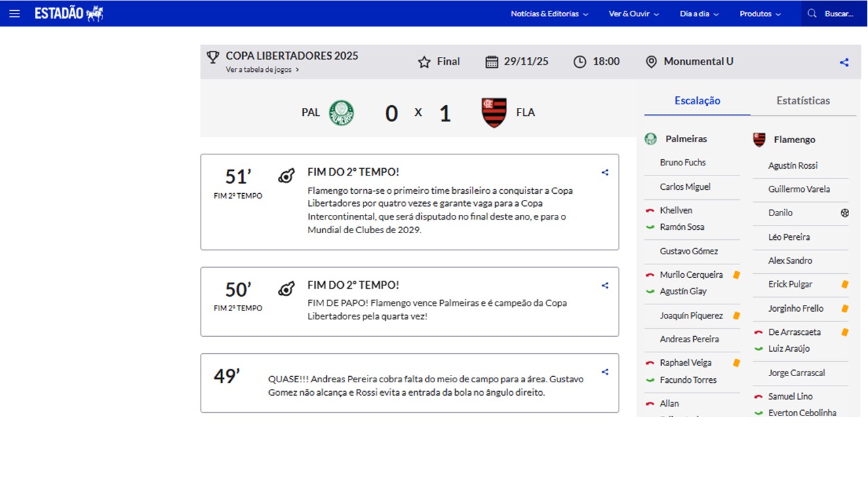Select the Escalação tab

pos(697,100)
